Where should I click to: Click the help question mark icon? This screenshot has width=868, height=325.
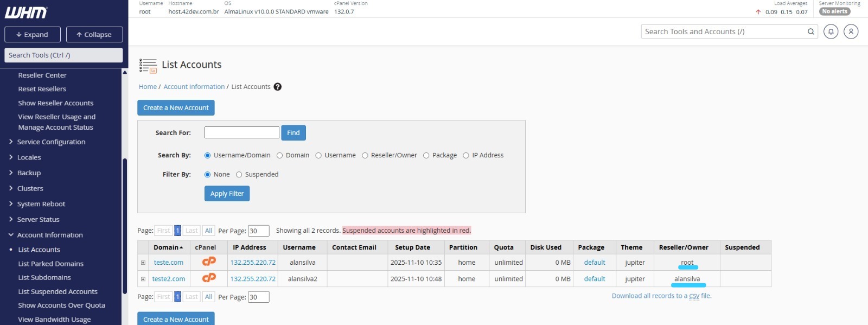277,87
